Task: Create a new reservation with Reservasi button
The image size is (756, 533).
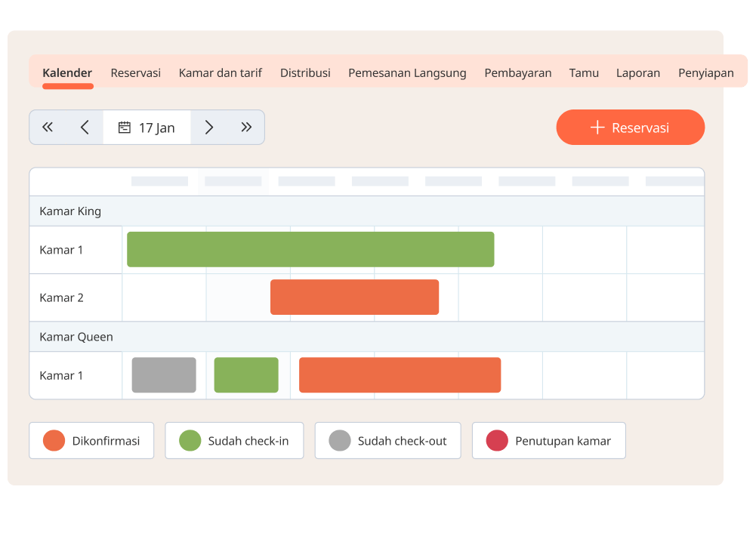Action: pos(631,128)
